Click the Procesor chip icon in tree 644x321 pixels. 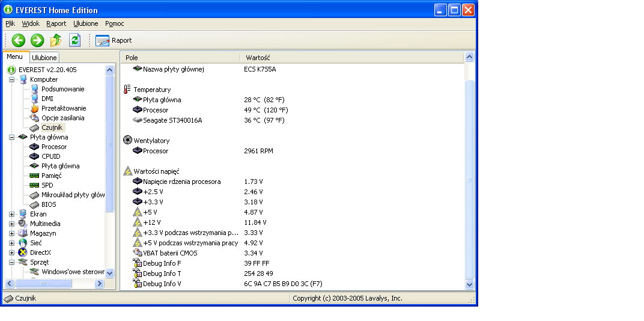tap(34, 147)
